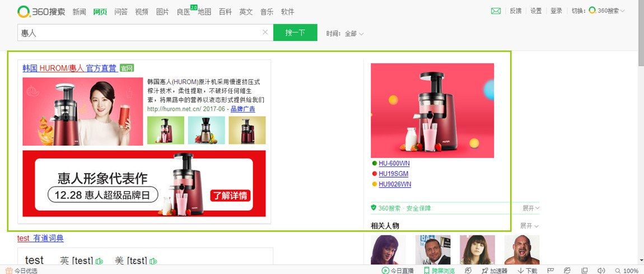Expand the 相关人物 section via 展开
This screenshot has width=644, height=274.
coord(529,226)
